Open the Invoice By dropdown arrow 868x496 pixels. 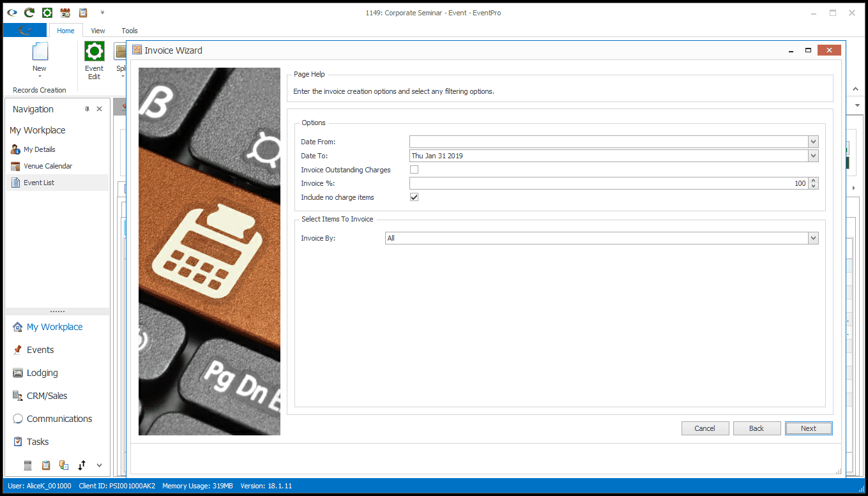(813, 238)
